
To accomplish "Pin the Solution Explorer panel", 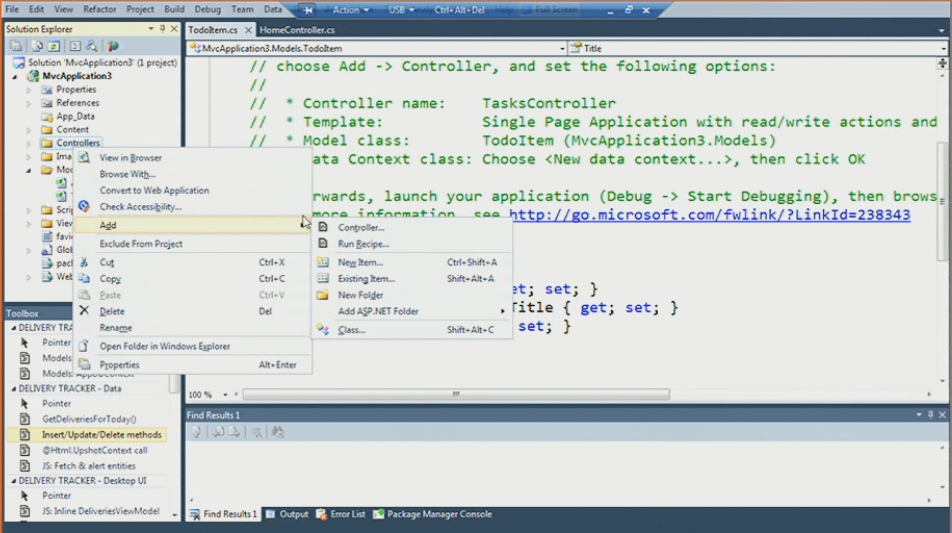I will (162, 29).
